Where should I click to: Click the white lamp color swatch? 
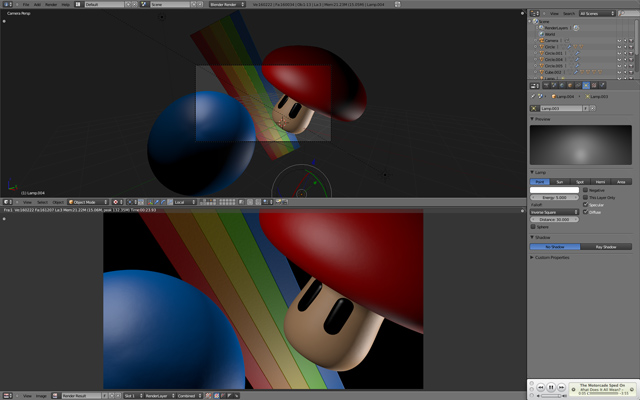pyautogui.click(x=554, y=190)
